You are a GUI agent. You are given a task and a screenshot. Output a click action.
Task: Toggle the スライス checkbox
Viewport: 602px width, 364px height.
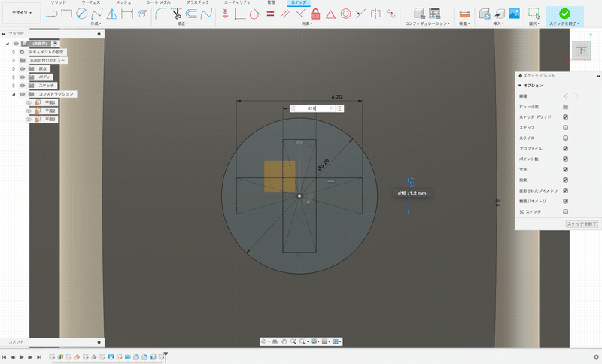(565, 138)
